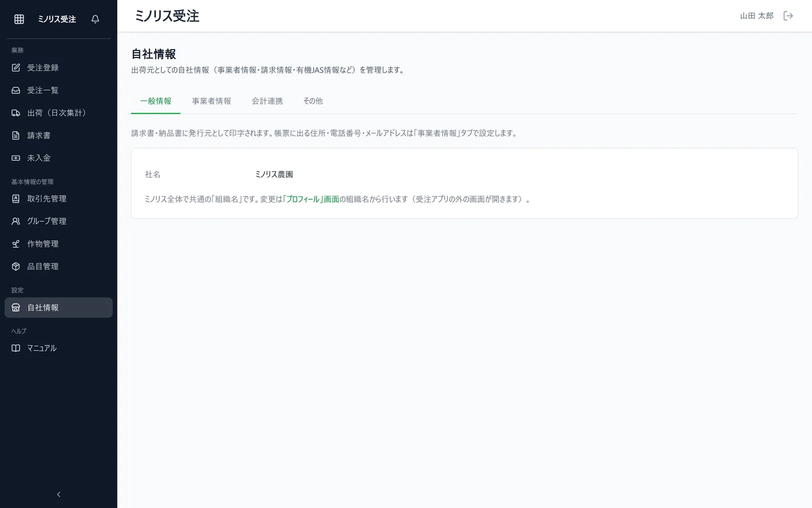
Task: Go to the その他 tab
Action: pos(313,101)
